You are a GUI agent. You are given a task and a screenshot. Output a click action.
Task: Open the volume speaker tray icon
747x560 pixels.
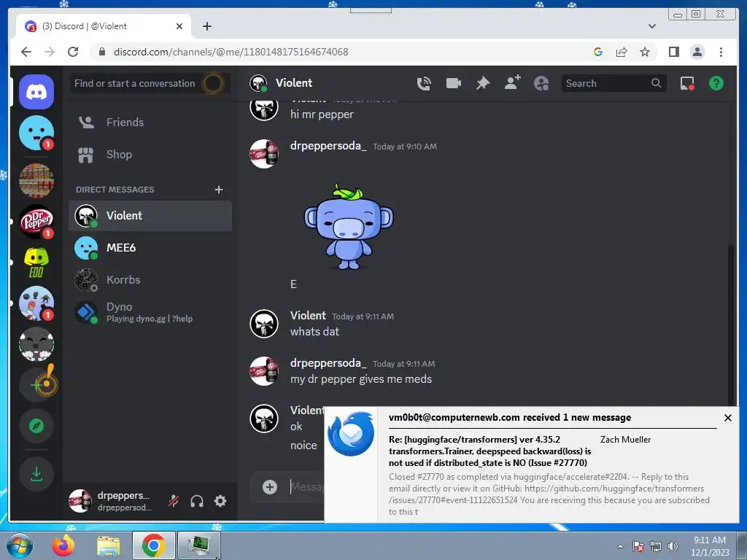(673, 546)
